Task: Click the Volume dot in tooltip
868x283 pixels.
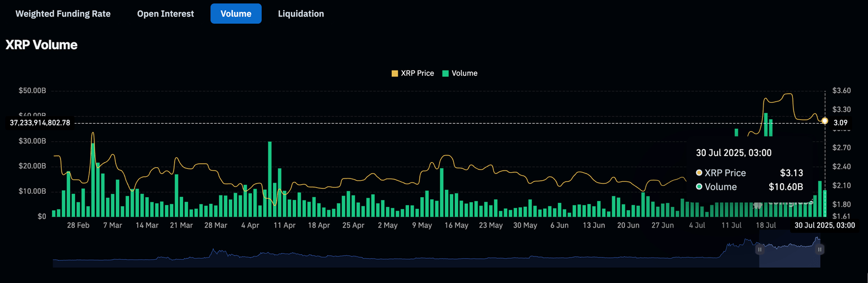Action: coord(699,187)
